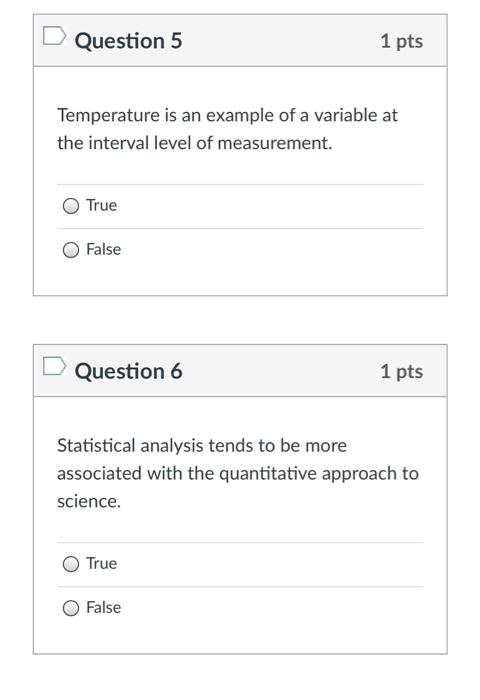This screenshot has height=700, width=480.
Task: Flag Question 6 for review
Action: click(x=54, y=366)
